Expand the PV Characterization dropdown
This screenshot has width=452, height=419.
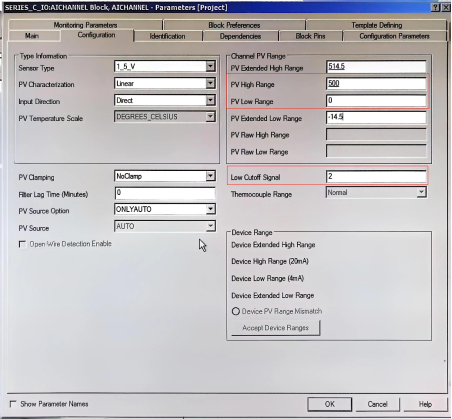[x=210, y=83]
